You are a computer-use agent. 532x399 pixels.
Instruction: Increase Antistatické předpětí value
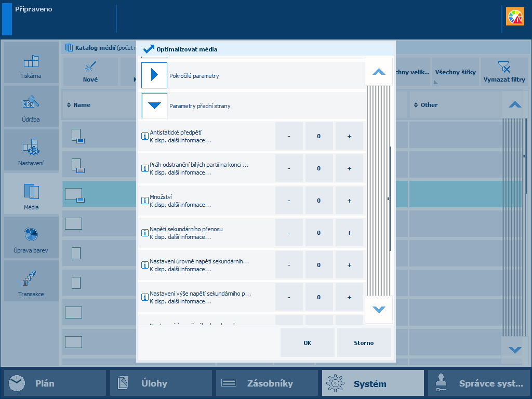pos(349,136)
